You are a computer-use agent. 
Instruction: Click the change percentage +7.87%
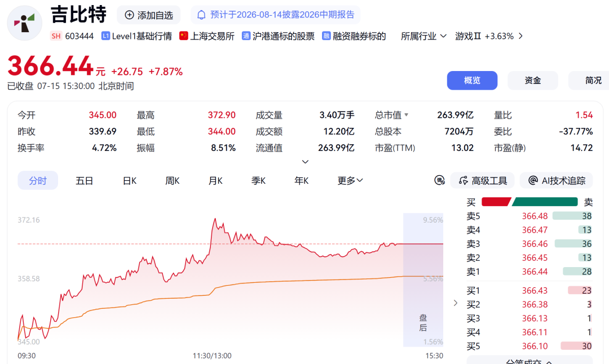click(x=166, y=72)
